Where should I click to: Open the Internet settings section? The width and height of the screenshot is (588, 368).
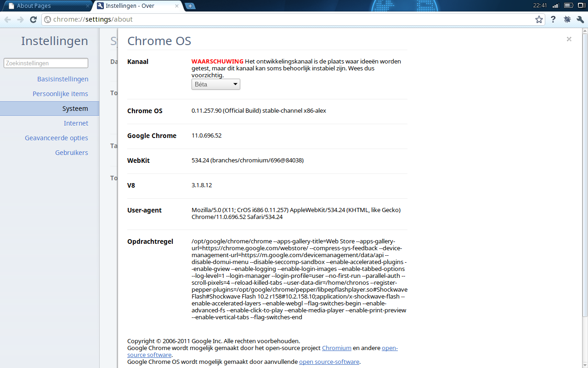point(76,123)
